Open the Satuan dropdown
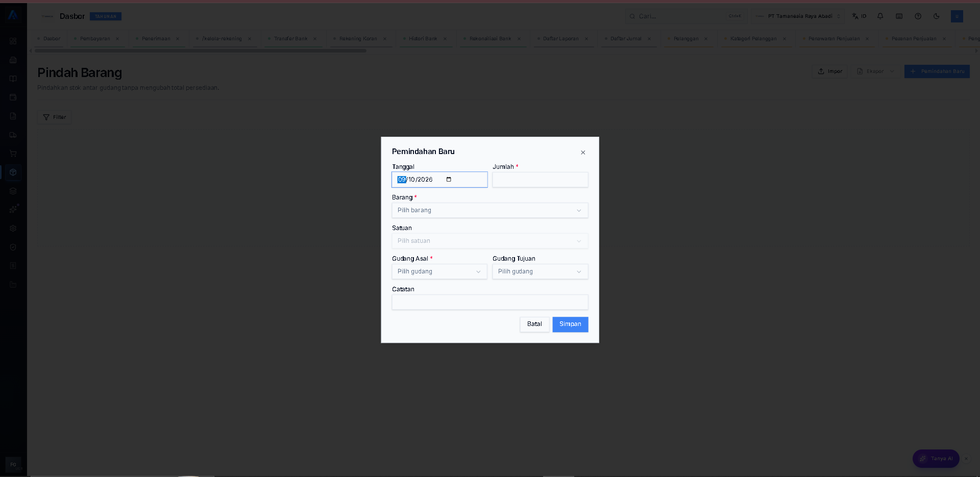Image resolution: width=980 pixels, height=477 pixels. [x=490, y=241]
